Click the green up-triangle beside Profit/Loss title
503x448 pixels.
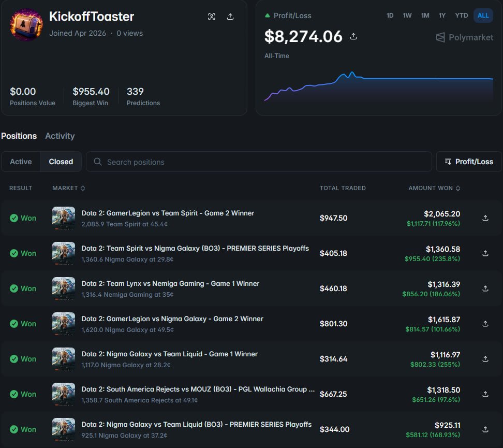267,16
